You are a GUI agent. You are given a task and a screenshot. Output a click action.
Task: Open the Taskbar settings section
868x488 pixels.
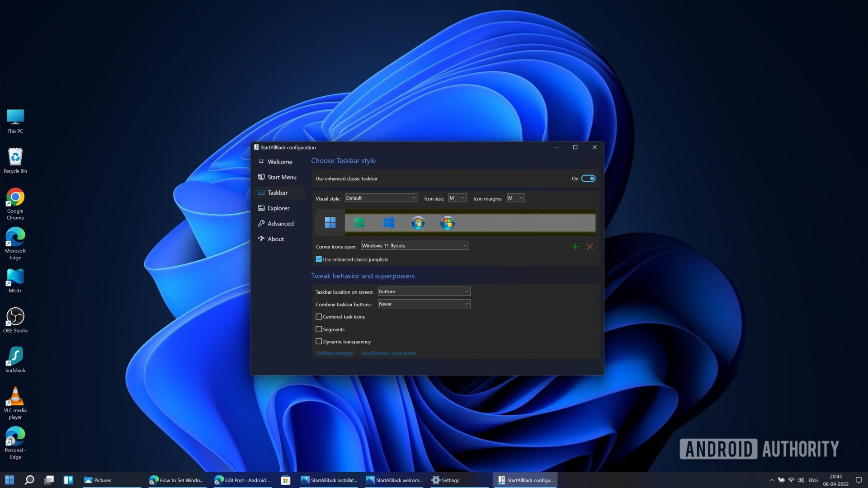pos(335,353)
